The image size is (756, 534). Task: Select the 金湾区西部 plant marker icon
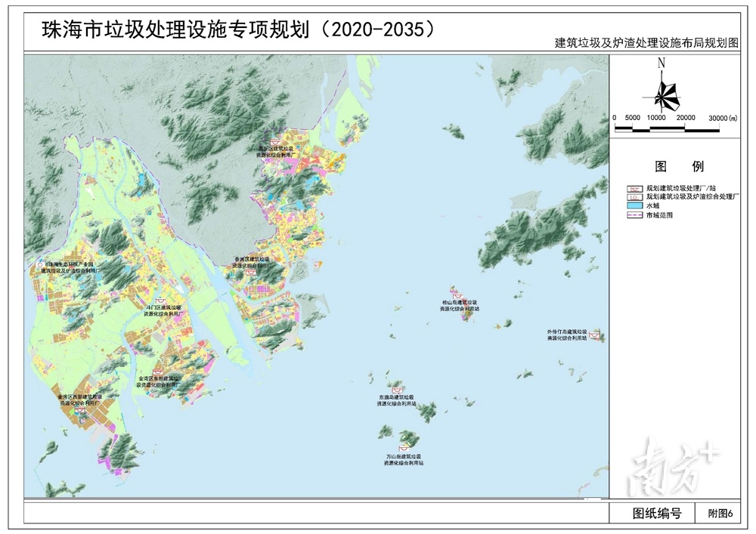pos(79,410)
